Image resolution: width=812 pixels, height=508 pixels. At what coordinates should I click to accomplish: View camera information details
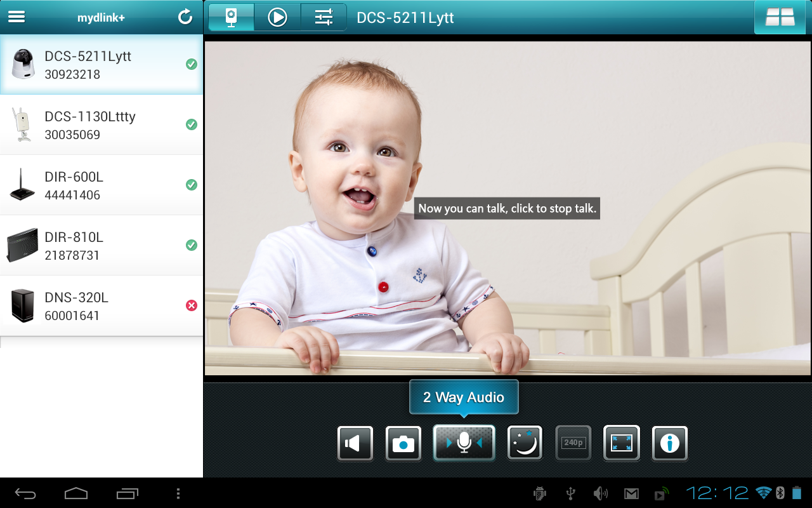pos(669,443)
